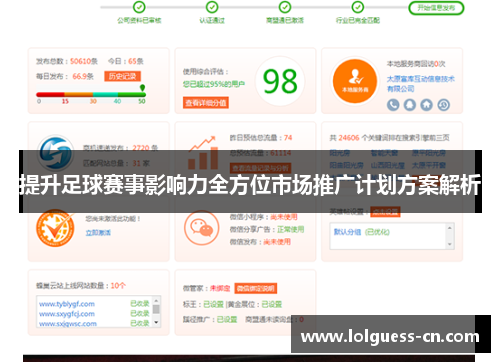Open the 立即激活 activate now link

(98, 232)
